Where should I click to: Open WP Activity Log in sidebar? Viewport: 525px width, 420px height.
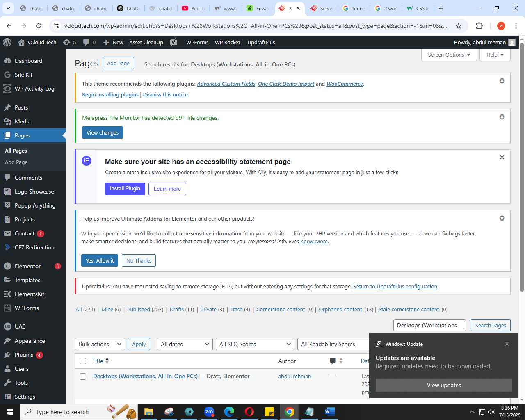34,89
